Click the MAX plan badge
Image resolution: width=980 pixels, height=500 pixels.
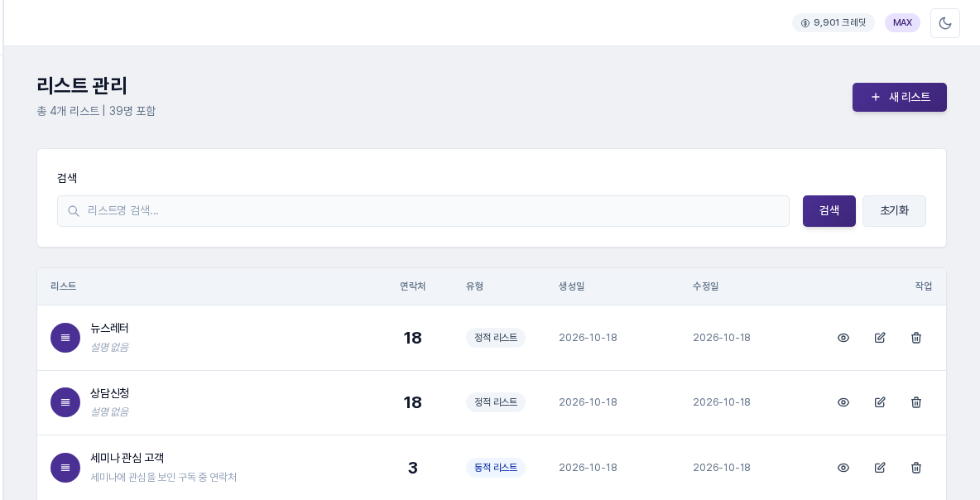(x=902, y=23)
